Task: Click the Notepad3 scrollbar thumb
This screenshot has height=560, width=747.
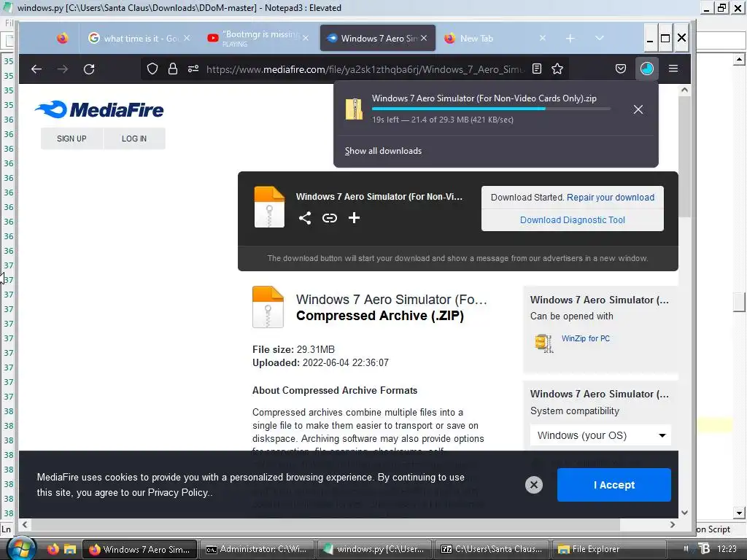Action: 739,302
